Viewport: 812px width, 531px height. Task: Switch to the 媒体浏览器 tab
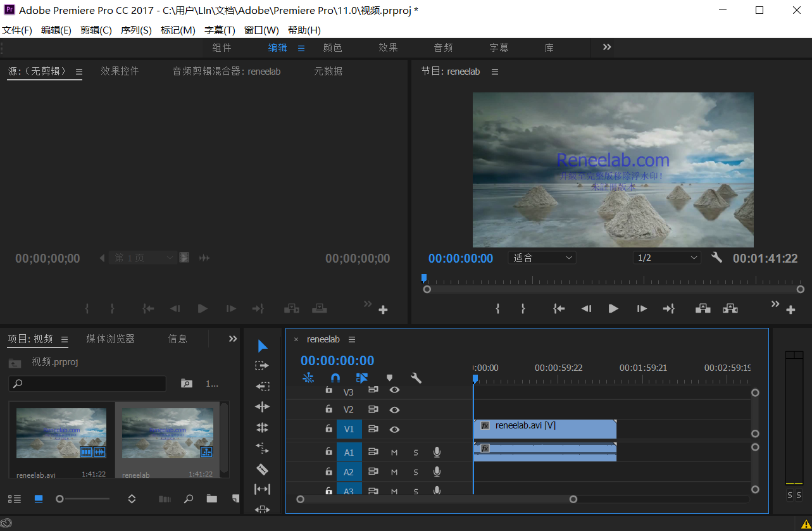click(110, 339)
